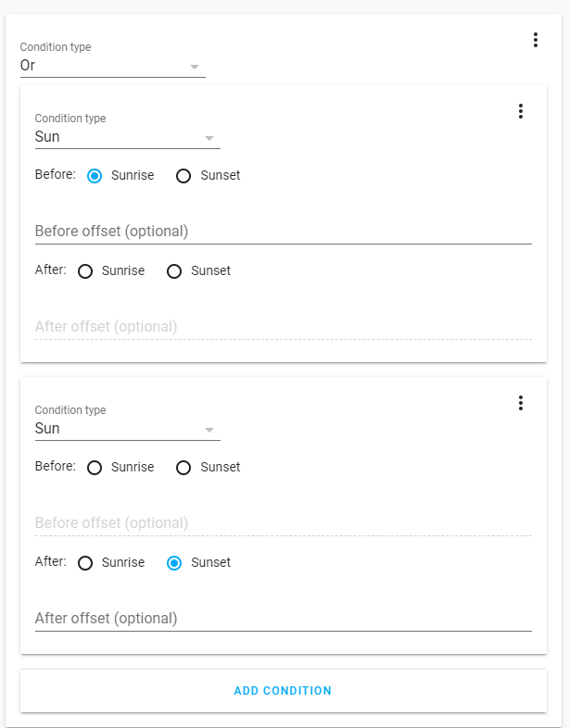Select After Sunrise in the first Sun condition
This screenshot has width=569, height=728.
[85, 271]
